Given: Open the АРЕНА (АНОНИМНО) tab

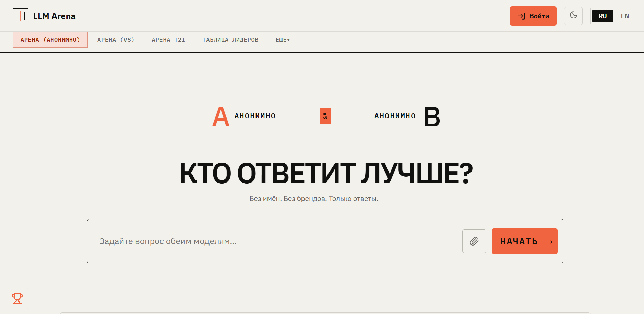Looking at the screenshot, I should [x=50, y=40].
